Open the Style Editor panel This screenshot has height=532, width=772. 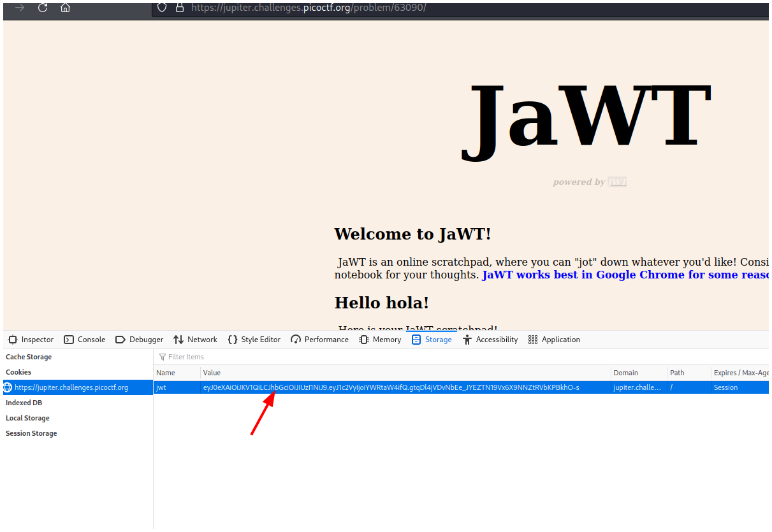(x=254, y=340)
